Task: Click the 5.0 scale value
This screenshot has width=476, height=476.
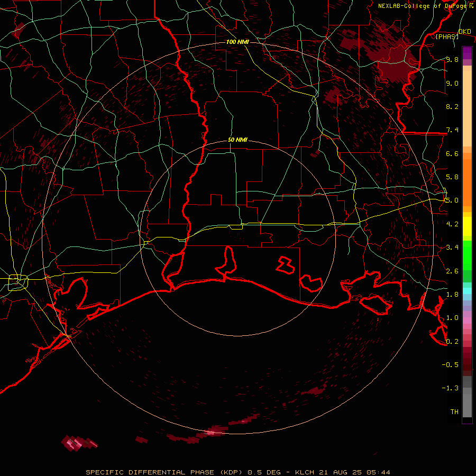Action: [452, 200]
